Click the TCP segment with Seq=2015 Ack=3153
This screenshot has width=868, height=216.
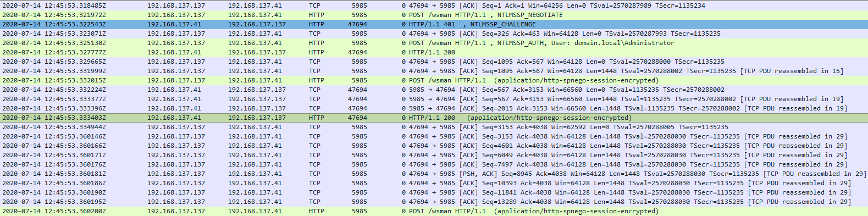point(434,108)
